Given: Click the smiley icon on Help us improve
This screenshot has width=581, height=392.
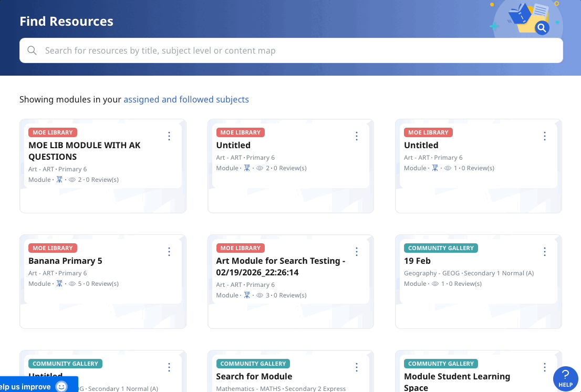Looking at the screenshot, I should (x=61, y=386).
